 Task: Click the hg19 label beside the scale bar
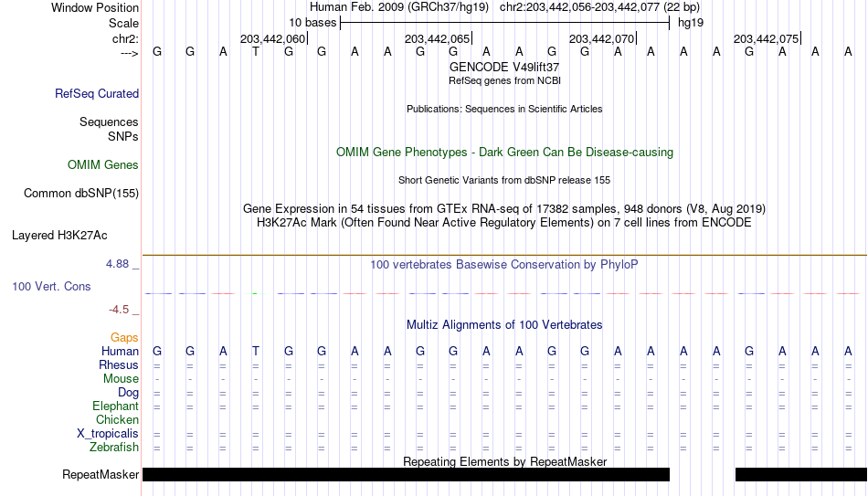(x=691, y=23)
